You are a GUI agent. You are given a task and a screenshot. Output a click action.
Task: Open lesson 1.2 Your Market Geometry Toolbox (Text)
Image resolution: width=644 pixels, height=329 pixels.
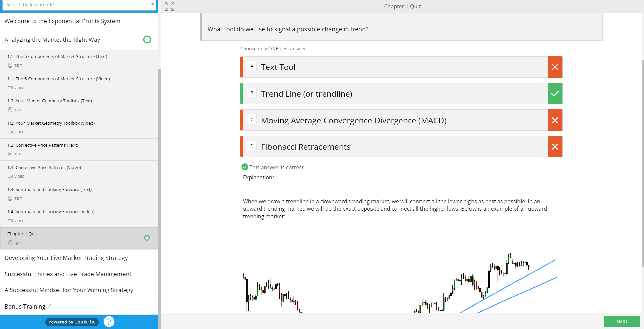54,101
